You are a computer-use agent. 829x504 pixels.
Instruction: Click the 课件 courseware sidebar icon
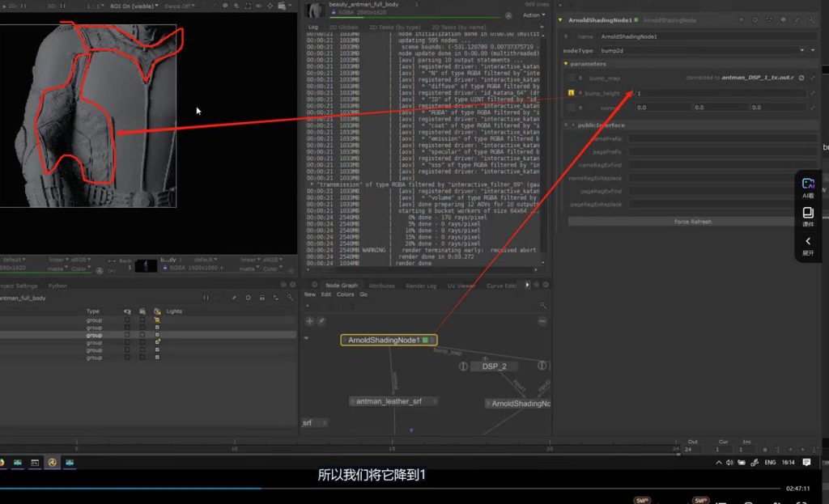(808, 216)
